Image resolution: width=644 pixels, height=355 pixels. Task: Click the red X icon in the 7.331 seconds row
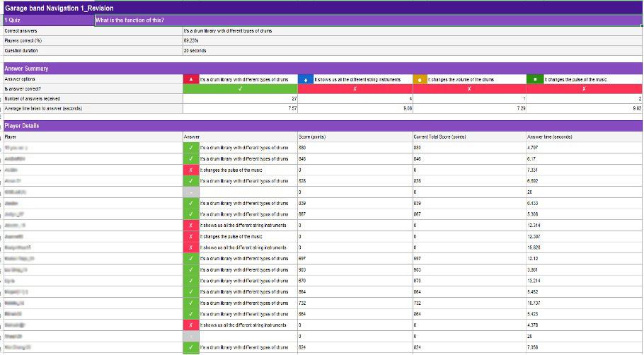point(191,170)
